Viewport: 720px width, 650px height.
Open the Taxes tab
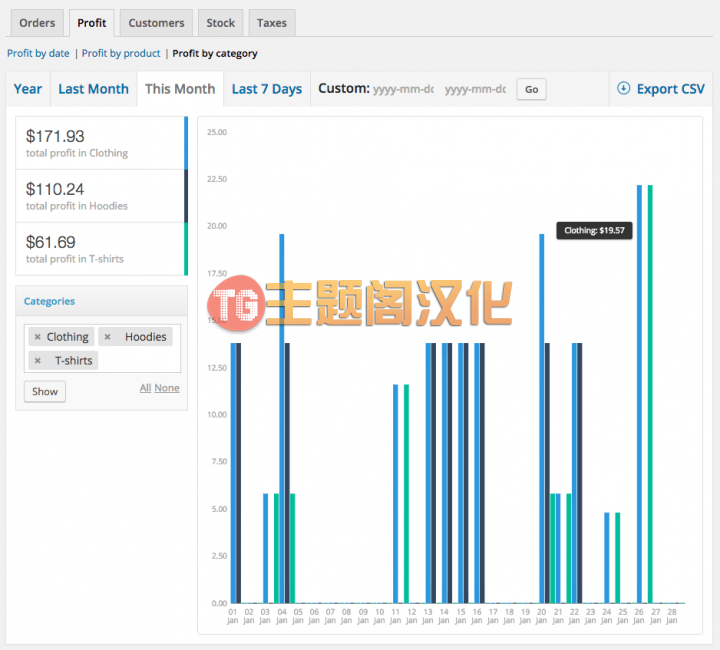(272, 23)
